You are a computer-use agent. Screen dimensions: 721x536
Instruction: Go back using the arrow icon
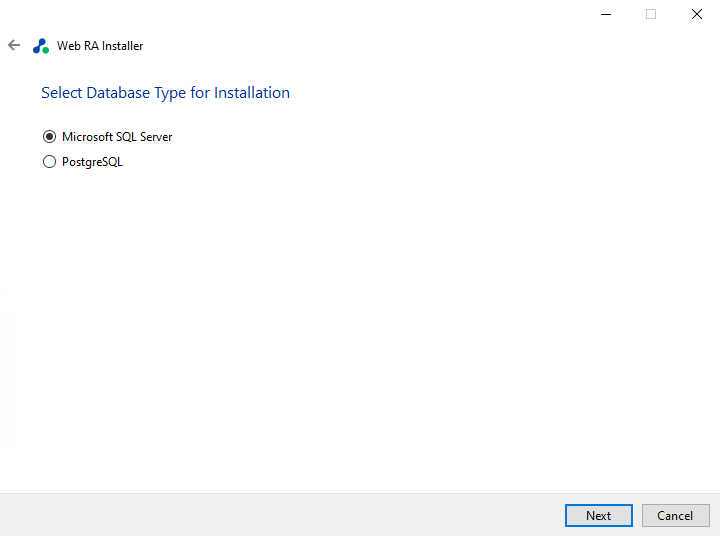click(x=14, y=45)
